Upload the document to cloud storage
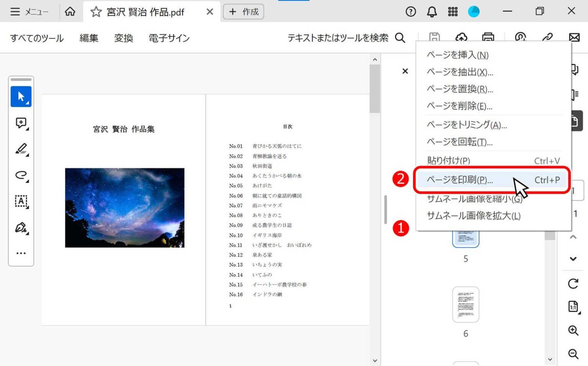Screen dimensions: 588x366 pyautogui.click(x=462, y=37)
